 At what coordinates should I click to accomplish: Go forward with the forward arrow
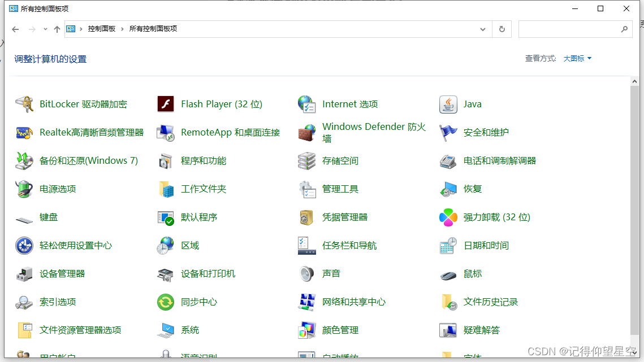[32, 29]
